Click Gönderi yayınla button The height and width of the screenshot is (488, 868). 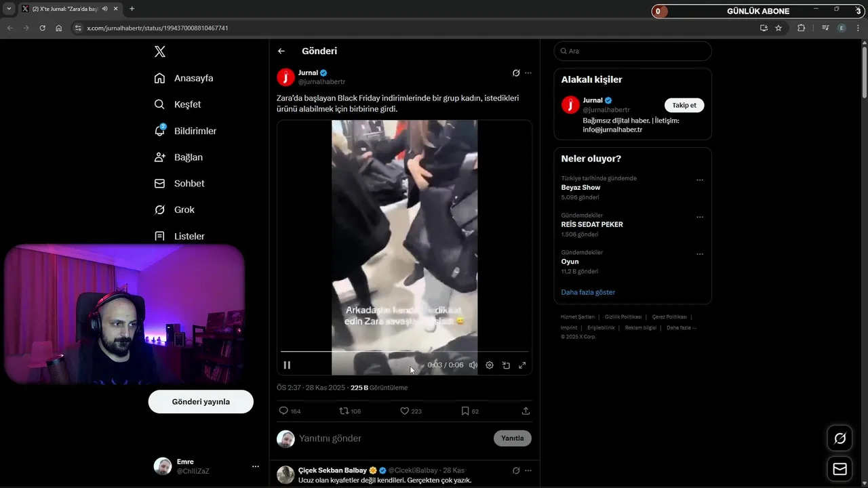pos(201,402)
